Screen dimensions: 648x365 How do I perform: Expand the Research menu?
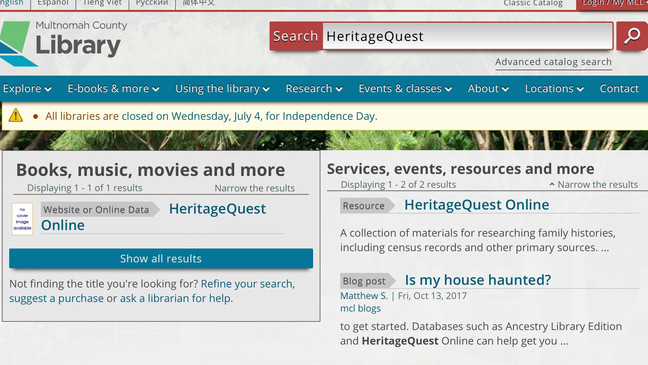[314, 88]
